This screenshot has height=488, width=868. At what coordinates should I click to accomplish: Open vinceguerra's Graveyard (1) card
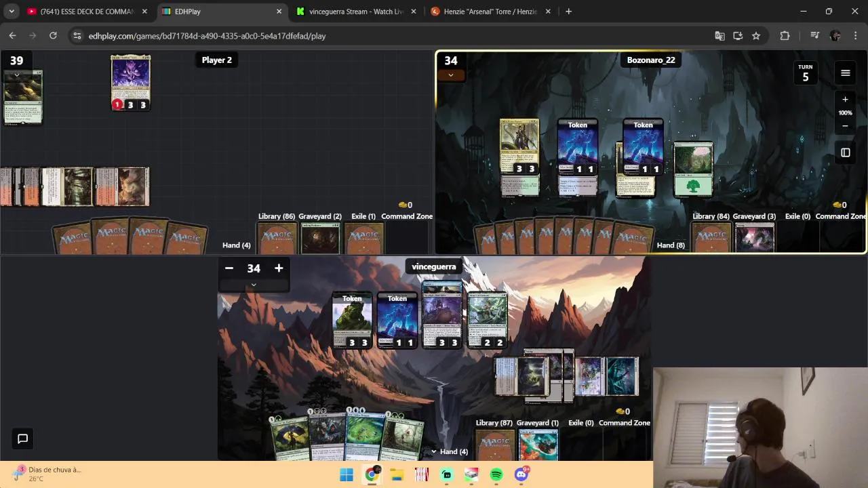(538, 445)
